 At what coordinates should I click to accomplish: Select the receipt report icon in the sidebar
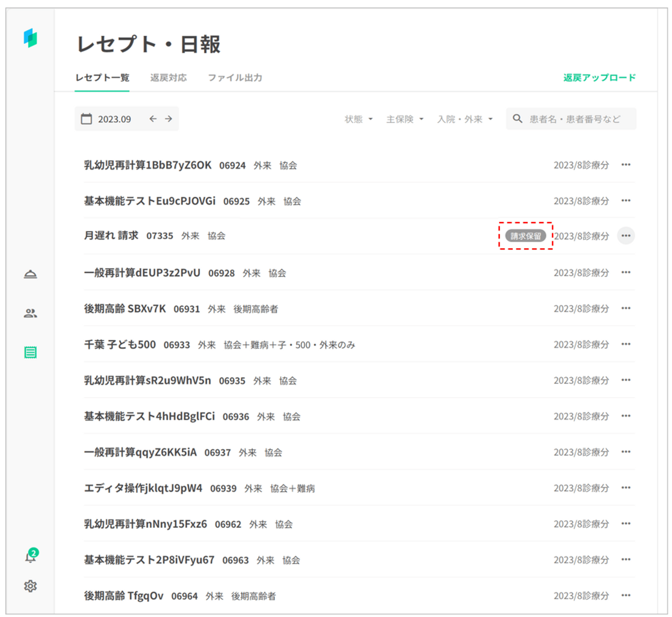coord(30,352)
